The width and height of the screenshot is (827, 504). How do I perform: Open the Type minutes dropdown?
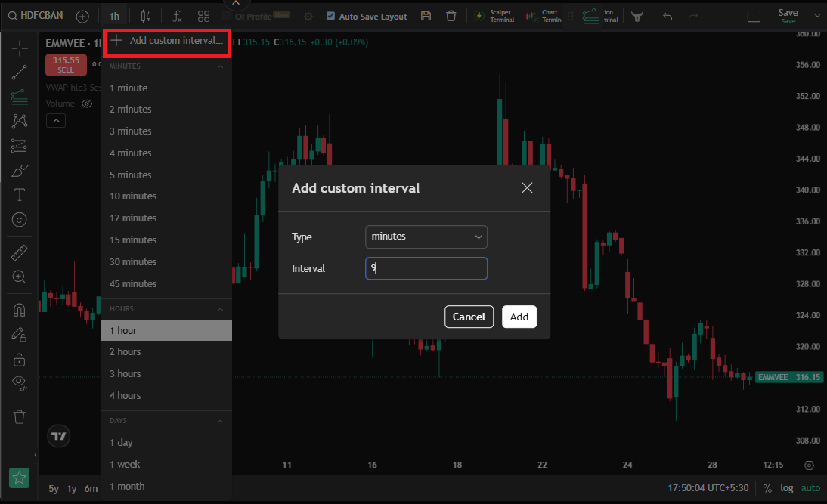point(426,237)
